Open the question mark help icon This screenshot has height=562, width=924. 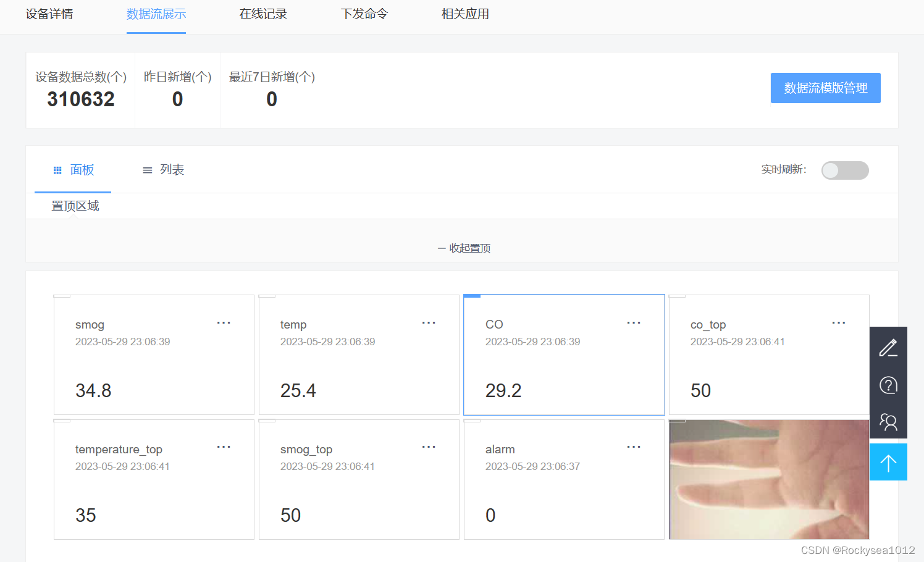coord(888,385)
